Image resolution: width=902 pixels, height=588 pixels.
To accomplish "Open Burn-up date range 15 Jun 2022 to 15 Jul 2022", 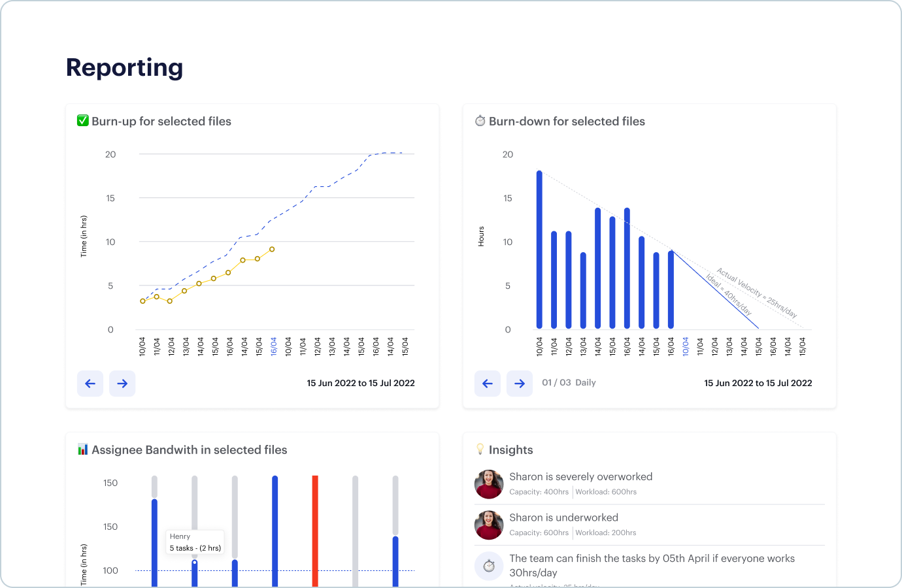I will 361,384.
